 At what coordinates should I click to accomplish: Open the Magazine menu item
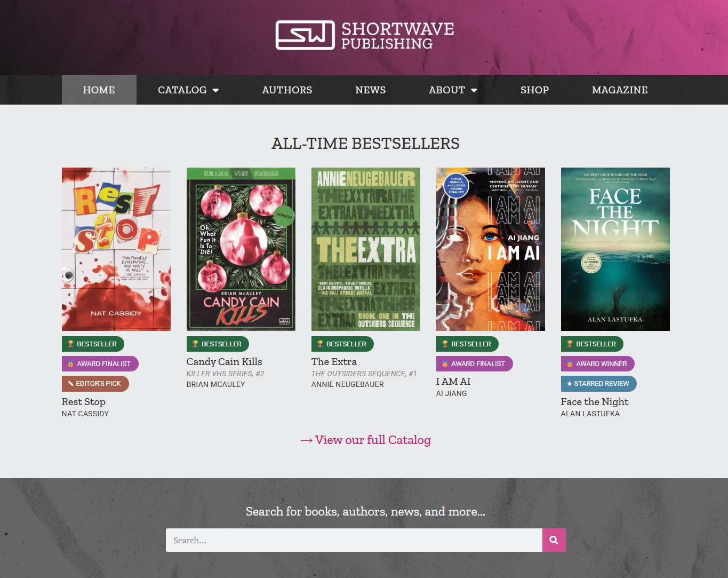(x=619, y=90)
